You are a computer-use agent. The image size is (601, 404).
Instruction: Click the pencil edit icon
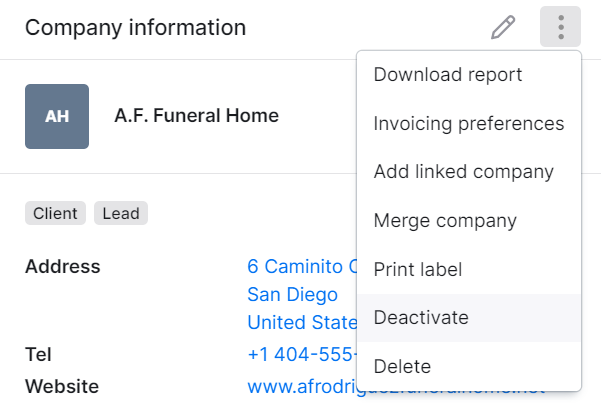[503, 27]
